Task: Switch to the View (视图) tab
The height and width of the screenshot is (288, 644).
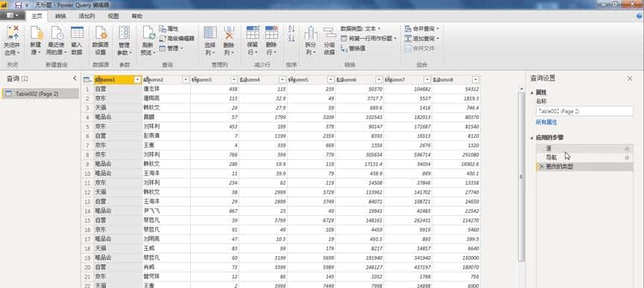Action: [113, 16]
